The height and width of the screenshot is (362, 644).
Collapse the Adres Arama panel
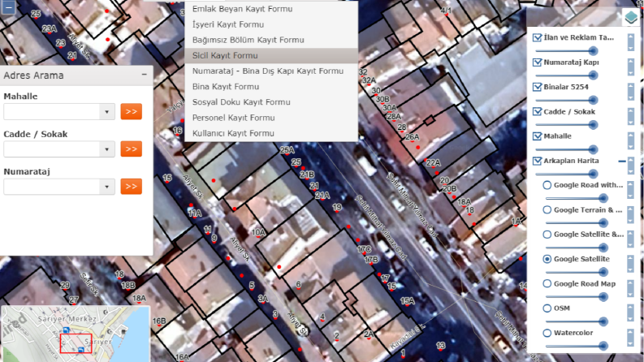(145, 75)
